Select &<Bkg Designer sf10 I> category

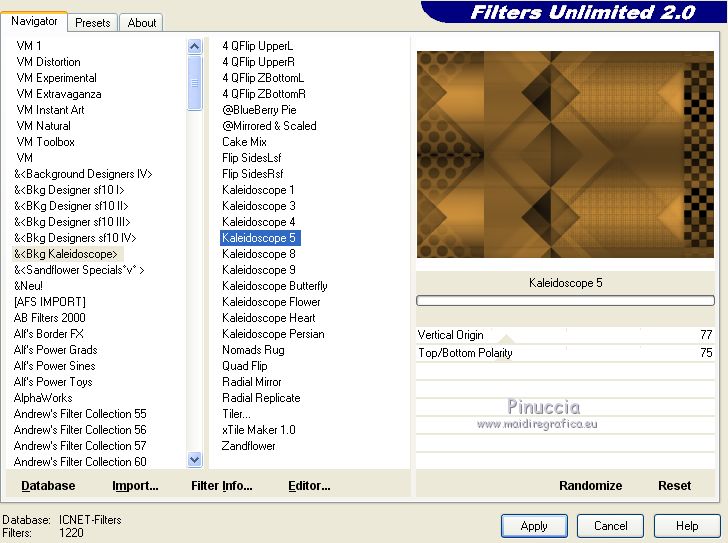point(69,190)
